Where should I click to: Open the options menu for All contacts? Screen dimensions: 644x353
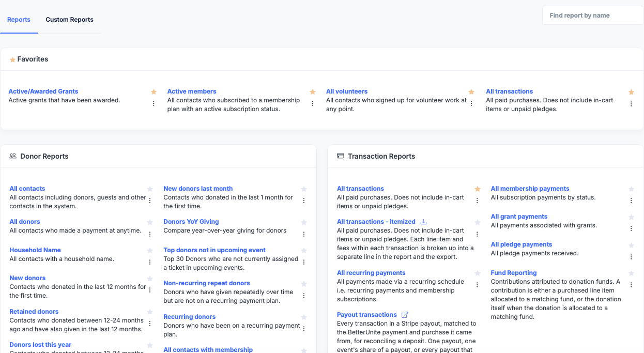[150, 201]
